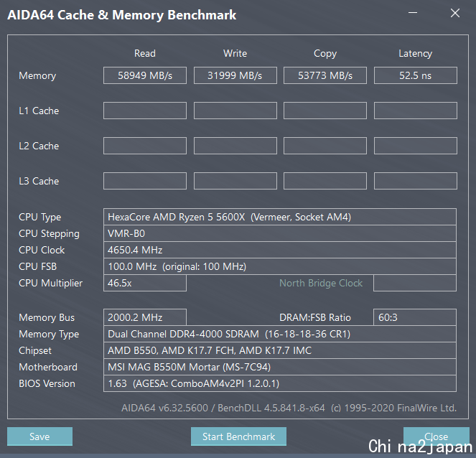This screenshot has width=476, height=458.
Task: Click the Copy column header
Action: click(x=325, y=54)
